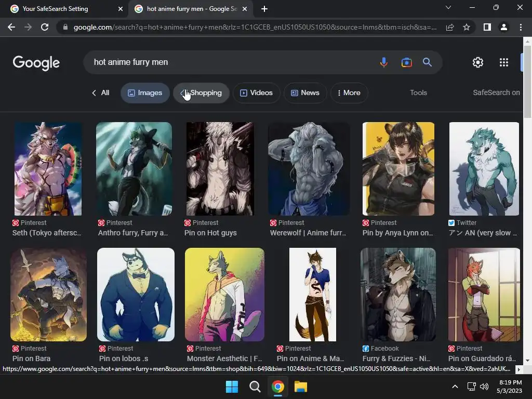
Task: Open Pin on Guardado rá... thumbnail
Action: point(484,295)
